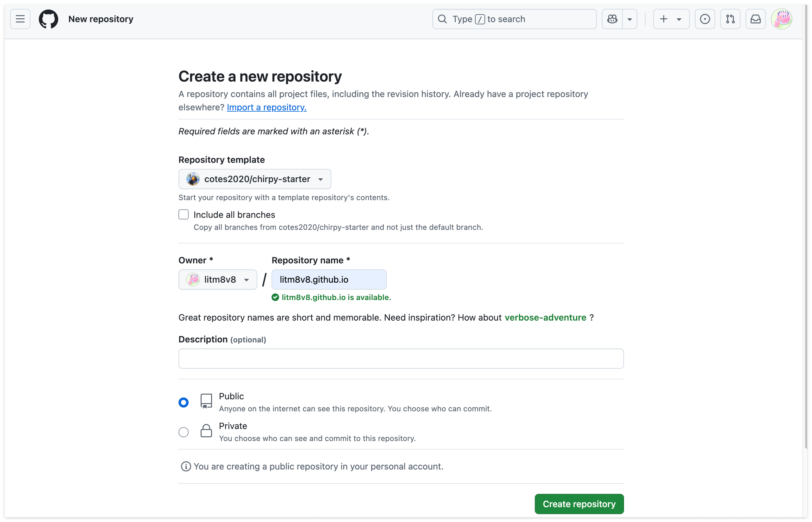Select the Private visibility option
Viewport: 812px width, 522px height.
click(x=184, y=432)
